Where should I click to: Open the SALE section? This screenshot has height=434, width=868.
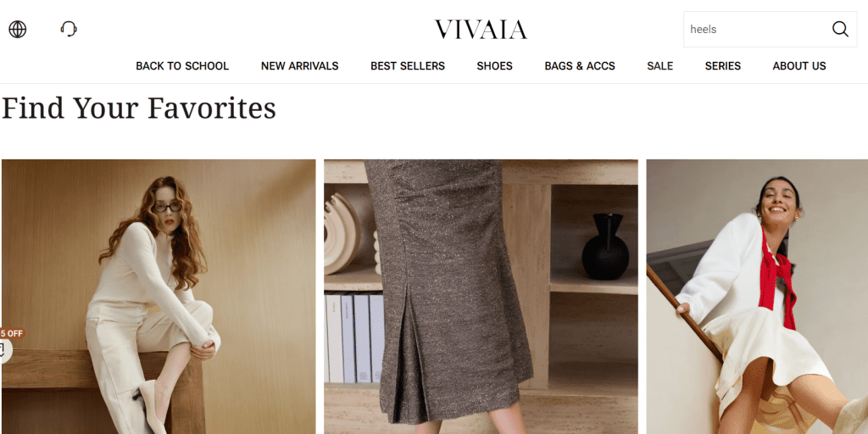pyautogui.click(x=659, y=66)
